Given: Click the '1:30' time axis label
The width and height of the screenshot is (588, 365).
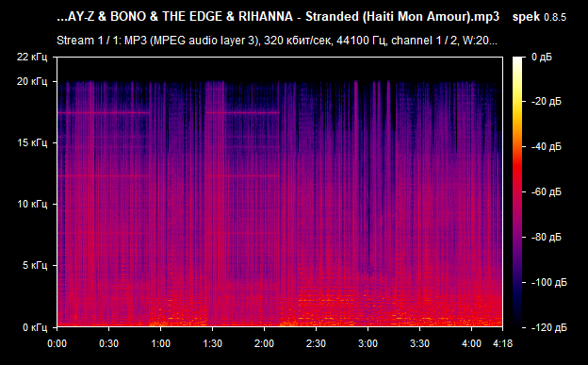Looking at the screenshot, I should coord(212,343).
